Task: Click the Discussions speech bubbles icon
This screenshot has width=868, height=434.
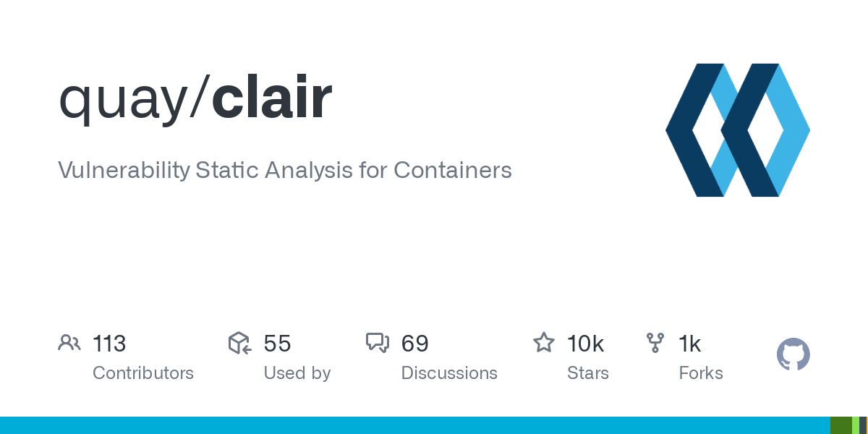Action: click(x=378, y=343)
